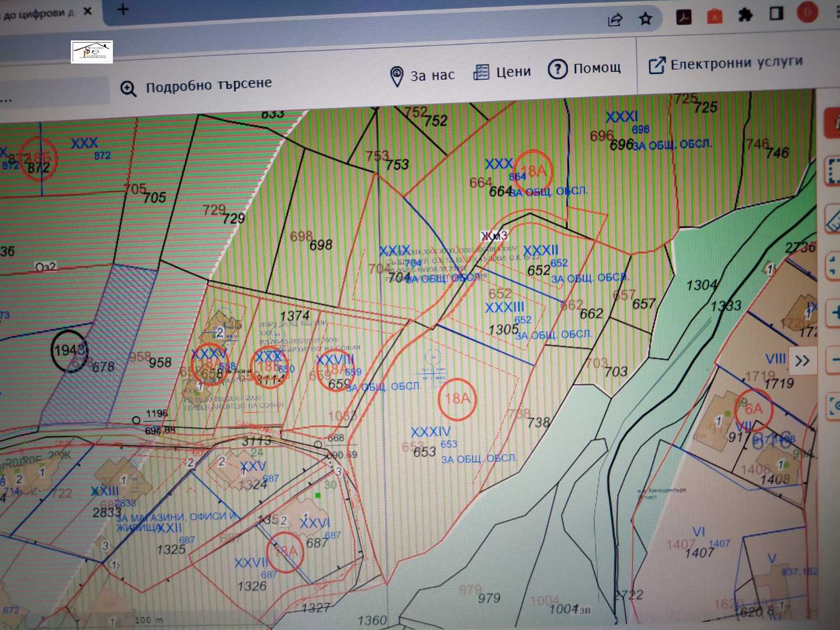Open Електронни услуги external link
This screenshot has height=630, width=840.
[726, 64]
